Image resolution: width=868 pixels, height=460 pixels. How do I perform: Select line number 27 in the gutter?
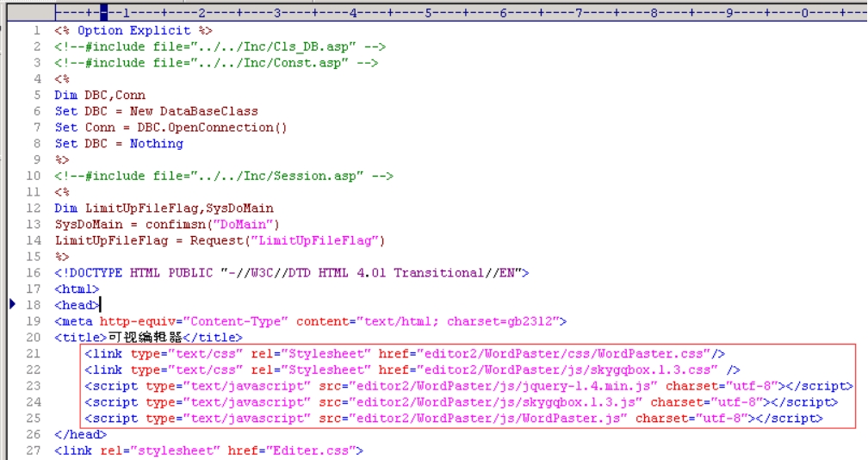tap(34, 451)
